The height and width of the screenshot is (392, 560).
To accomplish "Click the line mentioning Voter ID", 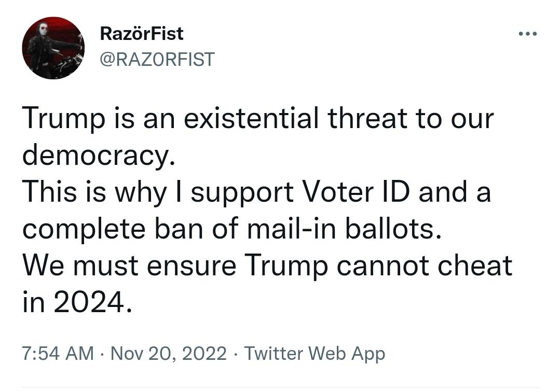I will point(256,192).
